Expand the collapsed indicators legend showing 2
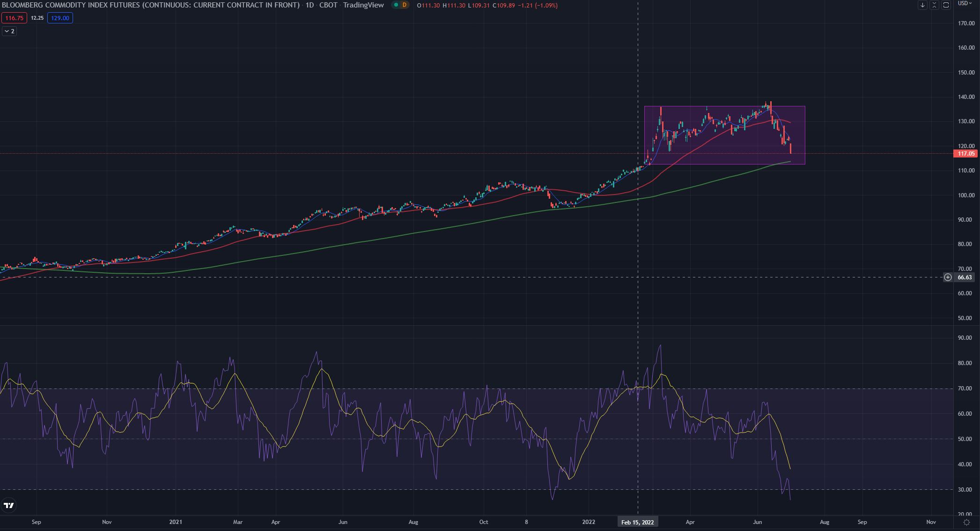 tap(9, 31)
